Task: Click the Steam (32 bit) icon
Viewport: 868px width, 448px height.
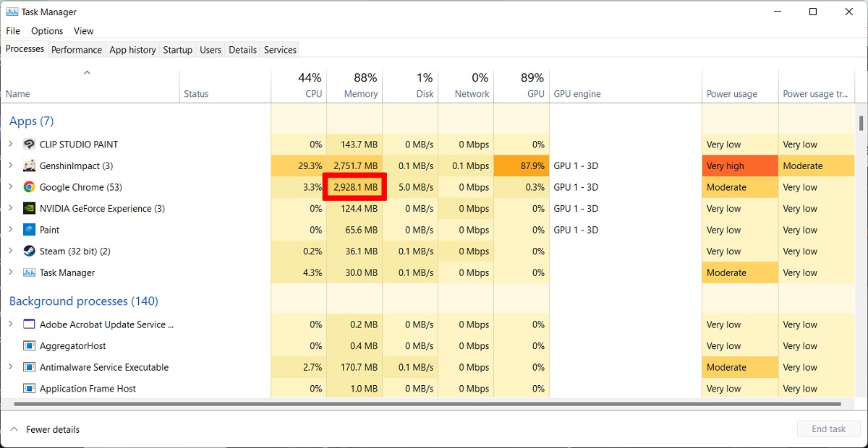Action: tap(29, 251)
